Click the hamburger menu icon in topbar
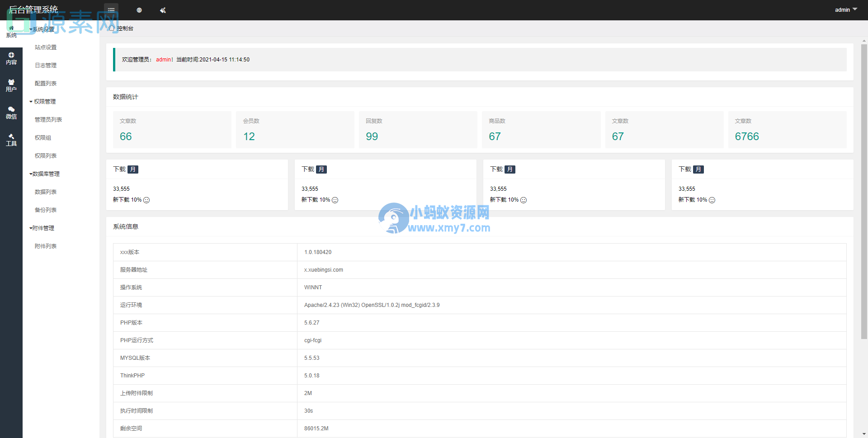Viewport: 868px width, 438px height. [111, 9]
